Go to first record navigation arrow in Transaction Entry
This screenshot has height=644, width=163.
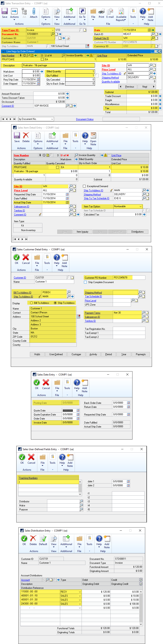pyautogui.click(x=3, y=119)
